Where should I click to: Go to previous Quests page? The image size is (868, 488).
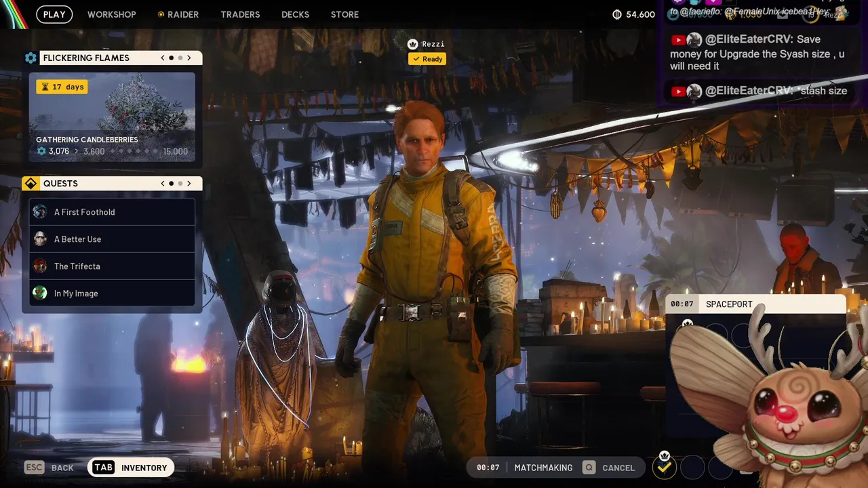click(x=163, y=184)
